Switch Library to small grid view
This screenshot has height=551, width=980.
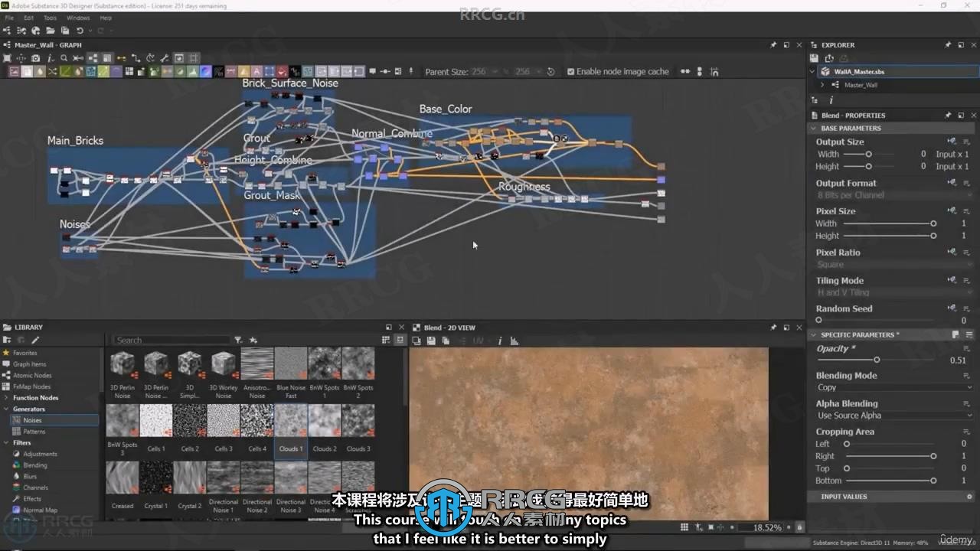coord(386,340)
